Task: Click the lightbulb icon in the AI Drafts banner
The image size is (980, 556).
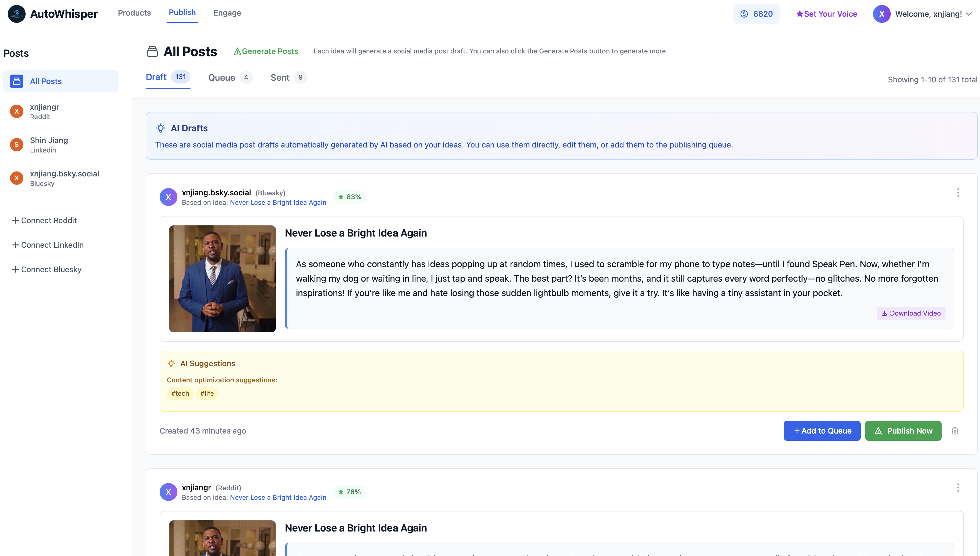Action: click(161, 128)
